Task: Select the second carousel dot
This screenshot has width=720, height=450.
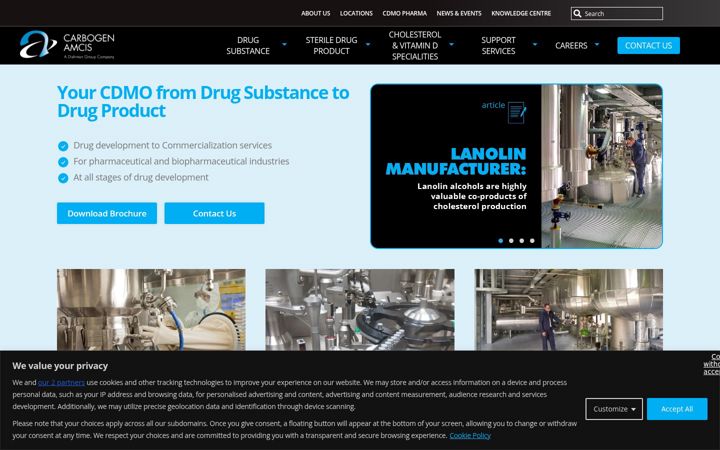Action: (511, 241)
